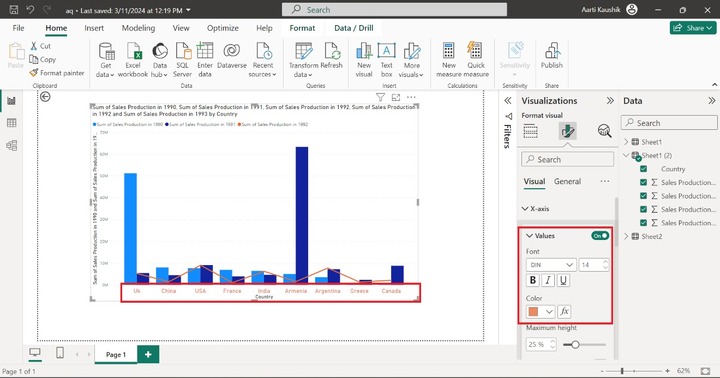Click the Publish button
This screenshot has height=378, width=720.
pyautogui.click(x=551, y=56)
